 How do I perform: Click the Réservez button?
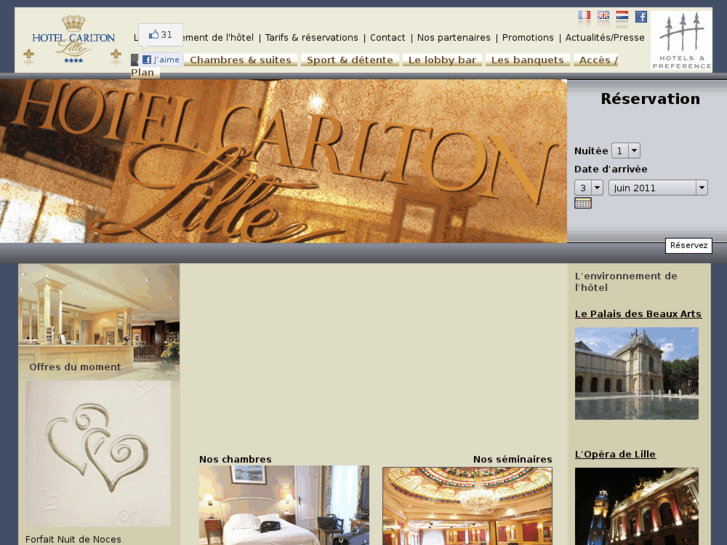[689, 245]
